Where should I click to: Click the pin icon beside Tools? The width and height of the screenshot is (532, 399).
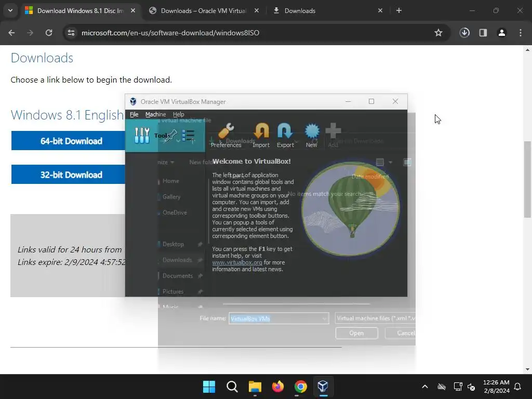(x=171, y=136)
